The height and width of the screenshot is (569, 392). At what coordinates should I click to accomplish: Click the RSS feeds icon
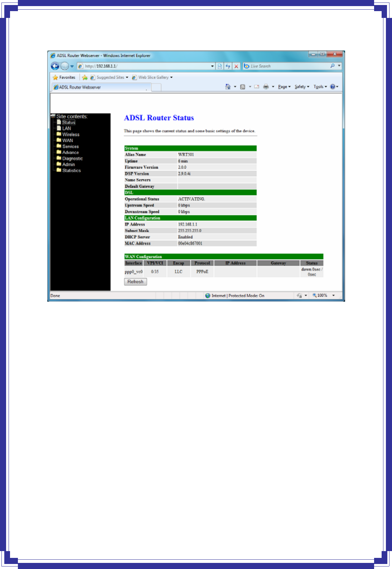point(243,87)
